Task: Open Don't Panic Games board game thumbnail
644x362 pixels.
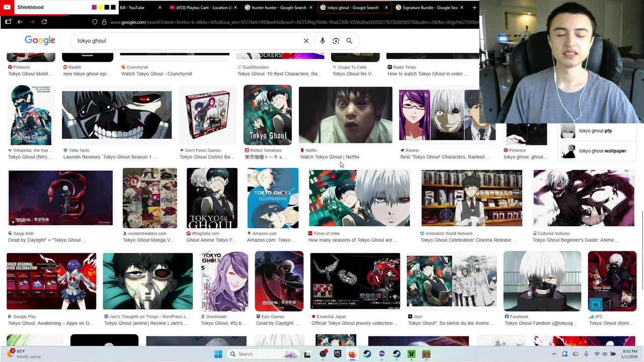Action: [207, 115]
